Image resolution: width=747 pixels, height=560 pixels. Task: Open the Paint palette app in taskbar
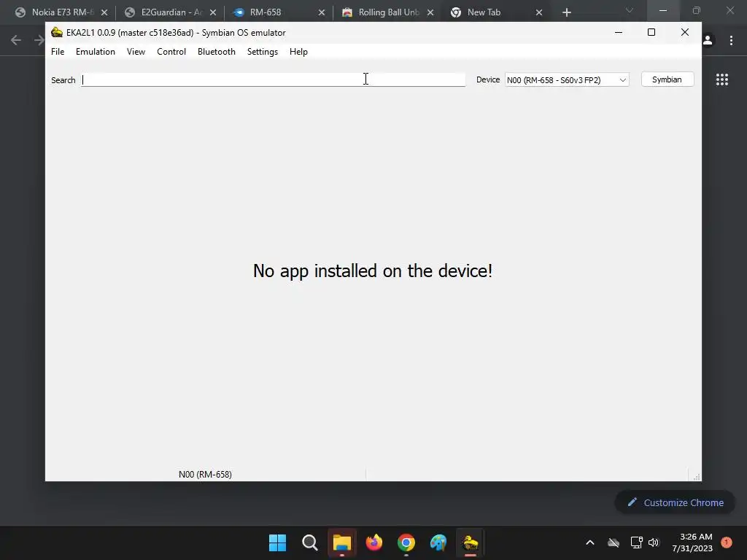[438, 542]
